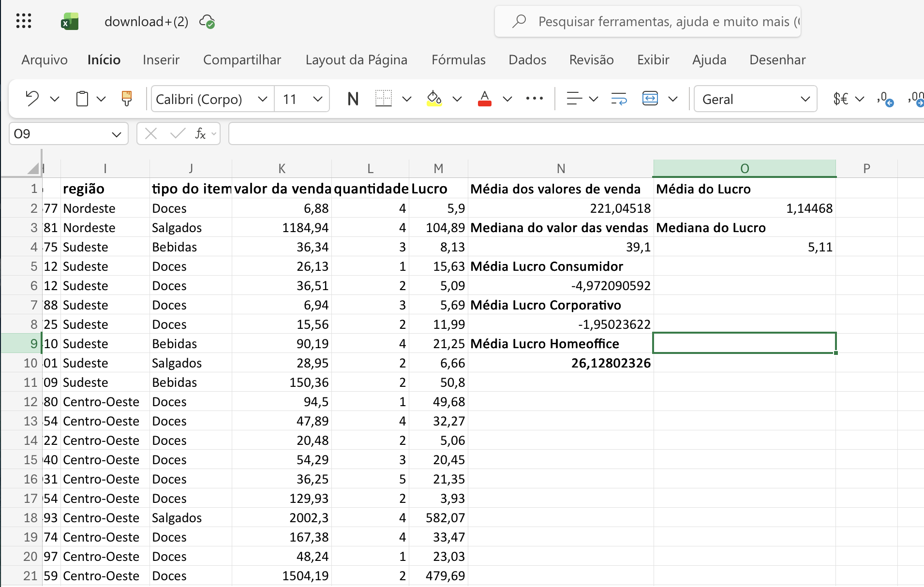Viewport: 924px width, 587px height.
Task: Open the Compartilhar tab
Action: click(x=242, y=59)
